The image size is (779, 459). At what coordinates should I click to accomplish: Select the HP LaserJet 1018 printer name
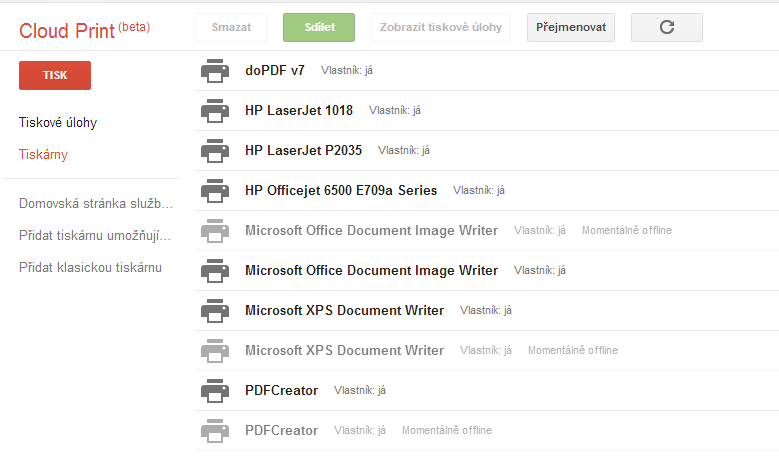[x=299, y=110]
